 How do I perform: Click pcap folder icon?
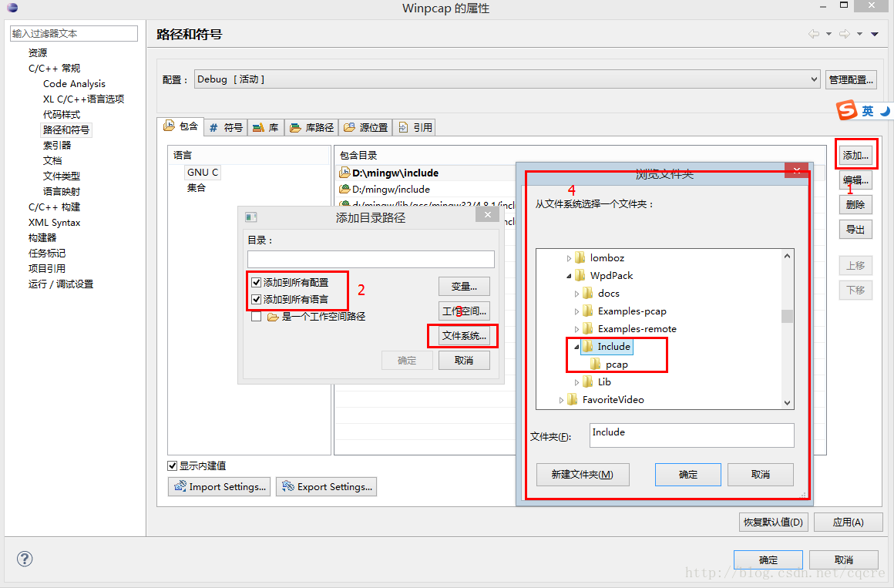tap(595, 364)
